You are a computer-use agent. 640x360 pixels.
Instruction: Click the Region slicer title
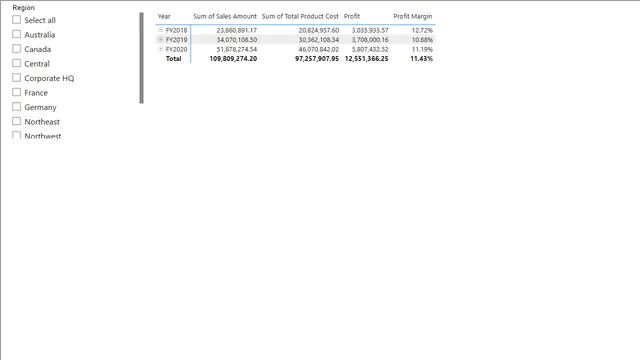point(24,7)
